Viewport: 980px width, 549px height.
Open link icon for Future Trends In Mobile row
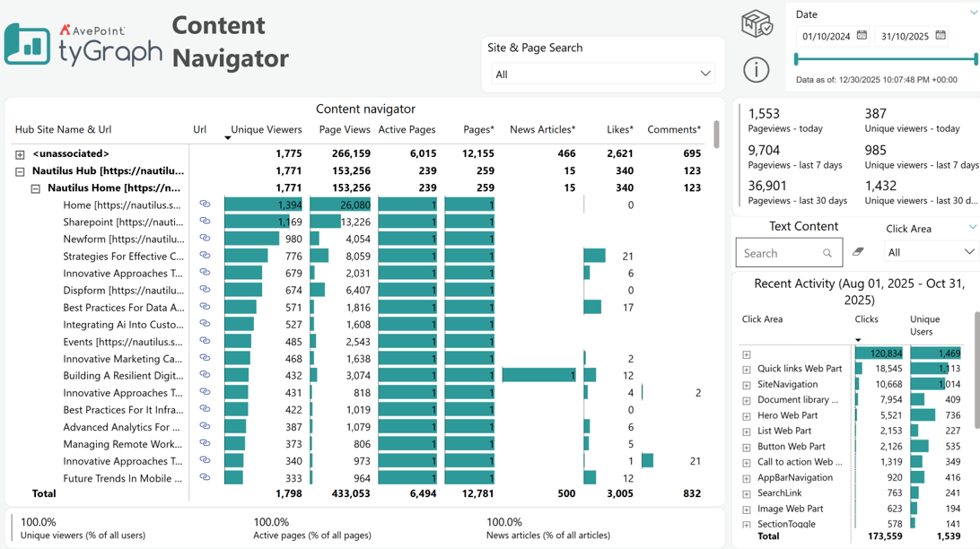tap(205, 477)
